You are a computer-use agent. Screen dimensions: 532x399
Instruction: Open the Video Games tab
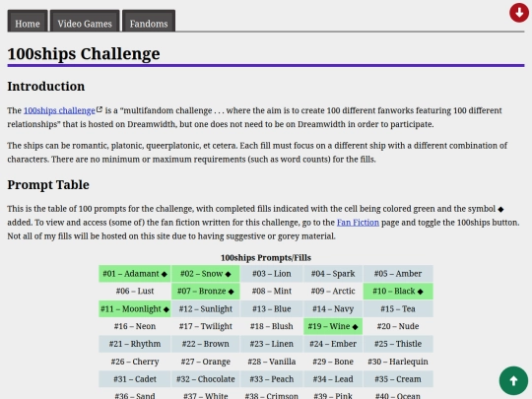[x=85, y=21]
